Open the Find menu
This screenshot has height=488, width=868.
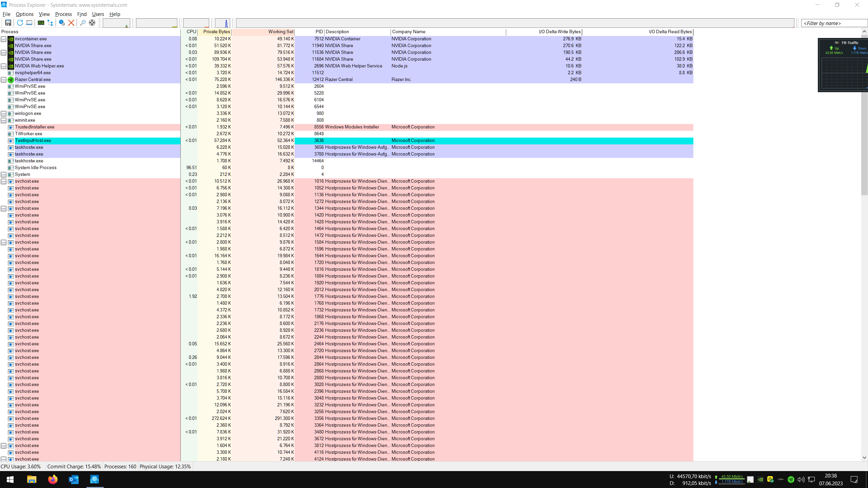click(x=82, y=14)
